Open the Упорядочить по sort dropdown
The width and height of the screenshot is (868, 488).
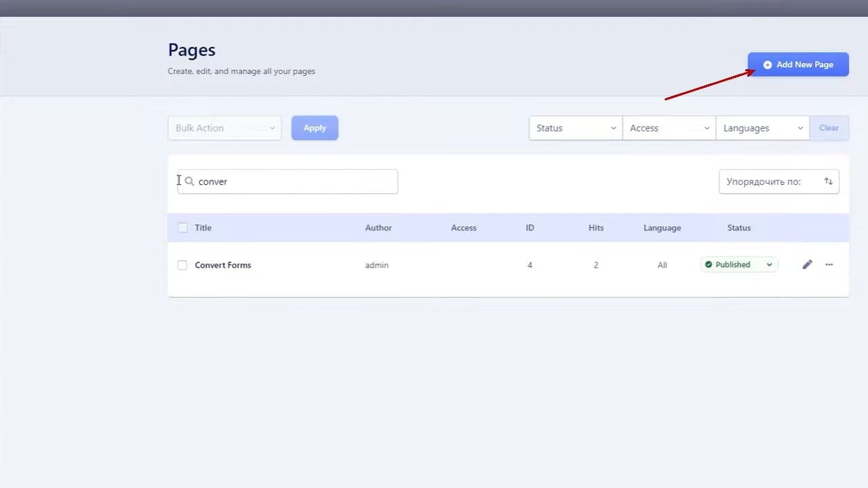779,182
